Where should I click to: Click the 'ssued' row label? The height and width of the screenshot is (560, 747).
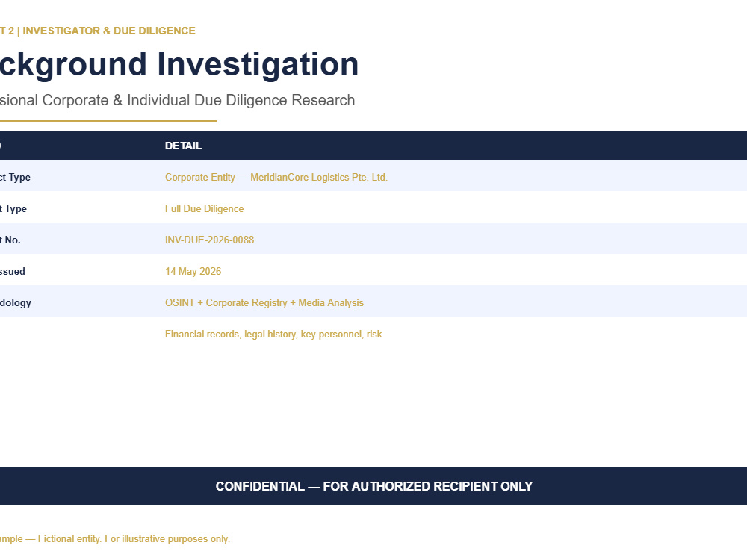tap(13, 272)
